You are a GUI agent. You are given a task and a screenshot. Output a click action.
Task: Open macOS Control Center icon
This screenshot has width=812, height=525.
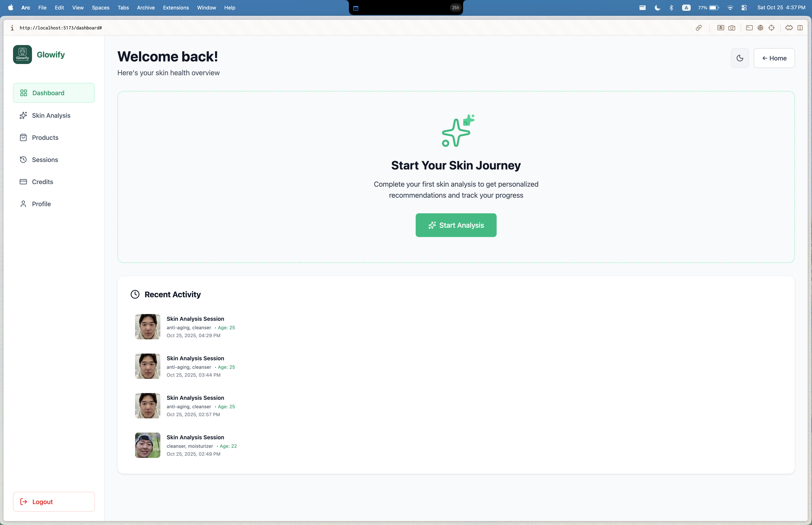[744, 8]
